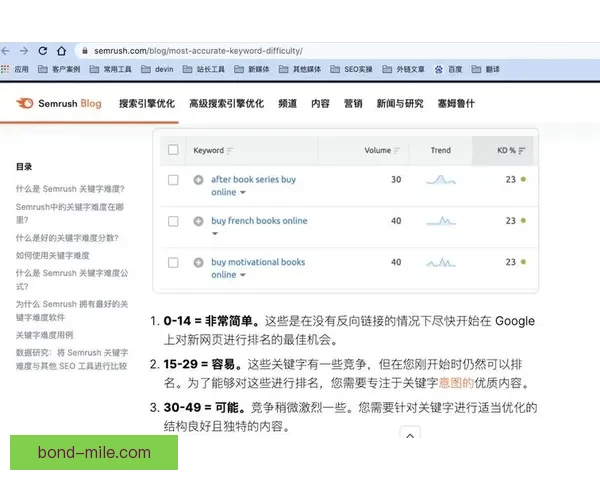Image resolution: width=600 pixels, height=480 pixels.
Task: Jump to 数据研究 SEO 工具比较 section
Action: (72, 359)
